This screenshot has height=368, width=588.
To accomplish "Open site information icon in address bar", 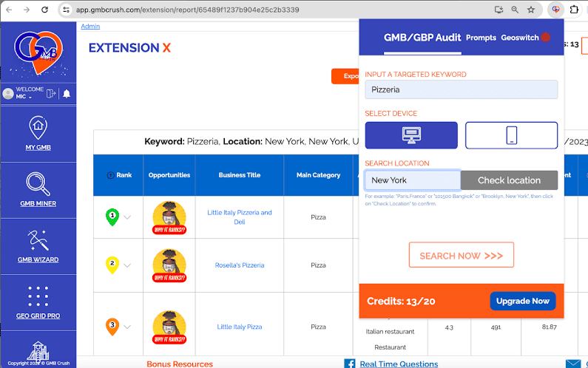I will [x=67, y=10].
